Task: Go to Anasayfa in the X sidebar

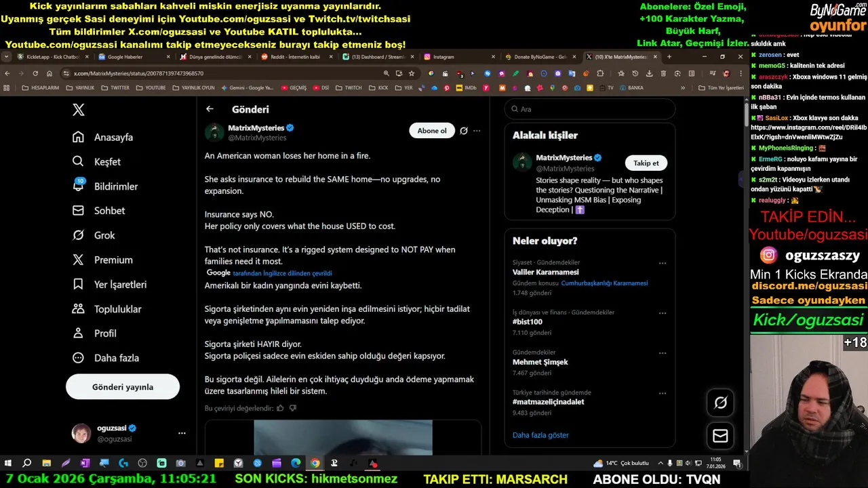Action: (103, 137)
